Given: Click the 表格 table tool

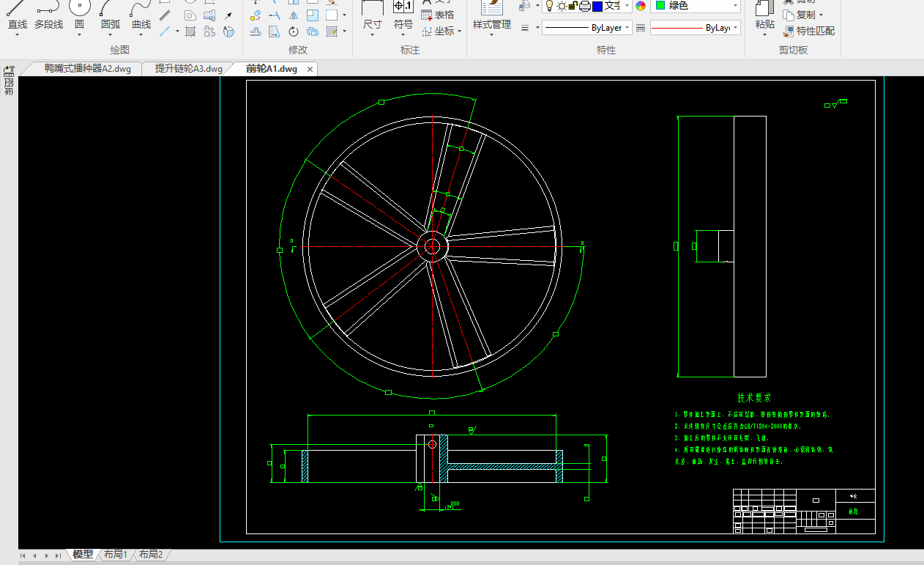Looking at the screenshot, I should [x=438, y=15].
